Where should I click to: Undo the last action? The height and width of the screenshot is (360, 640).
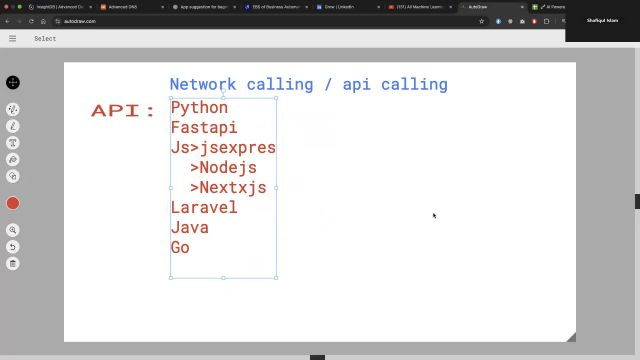pos(13,247)
